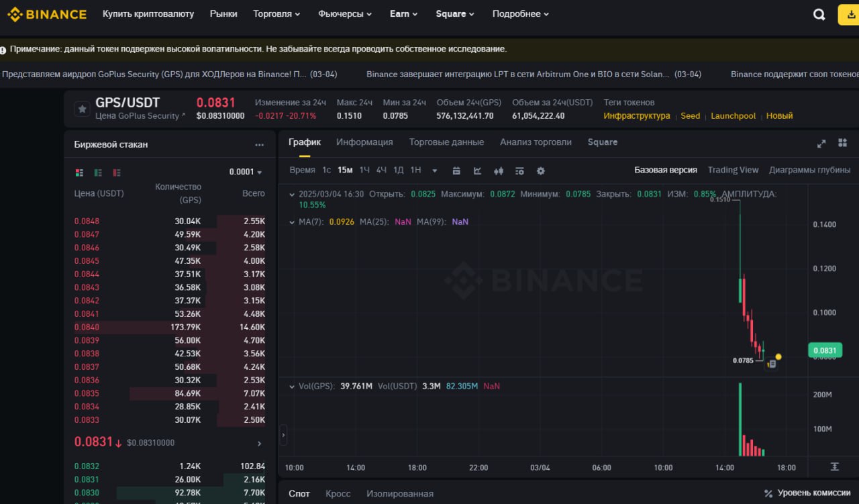
Task: Select the Кросс margin tab
Action: click(x=338, y=494)
